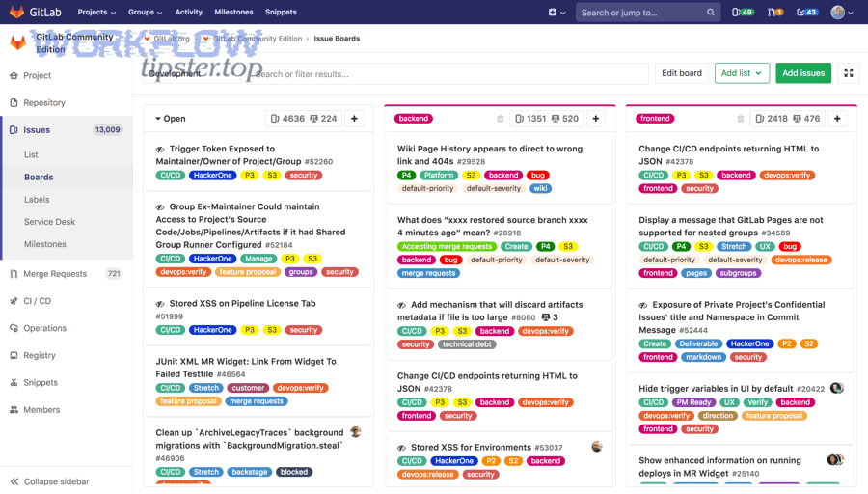Click the GitLab fox logo in top bar
This screenshot has width=868, height=494.
pyautogui.click(x=16, y=12)
